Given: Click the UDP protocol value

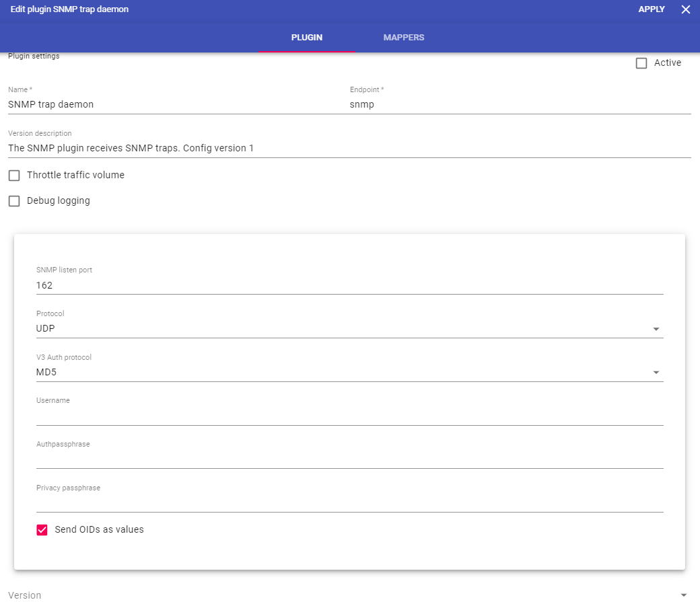Looking at the screenshot, I should point(46,329).
